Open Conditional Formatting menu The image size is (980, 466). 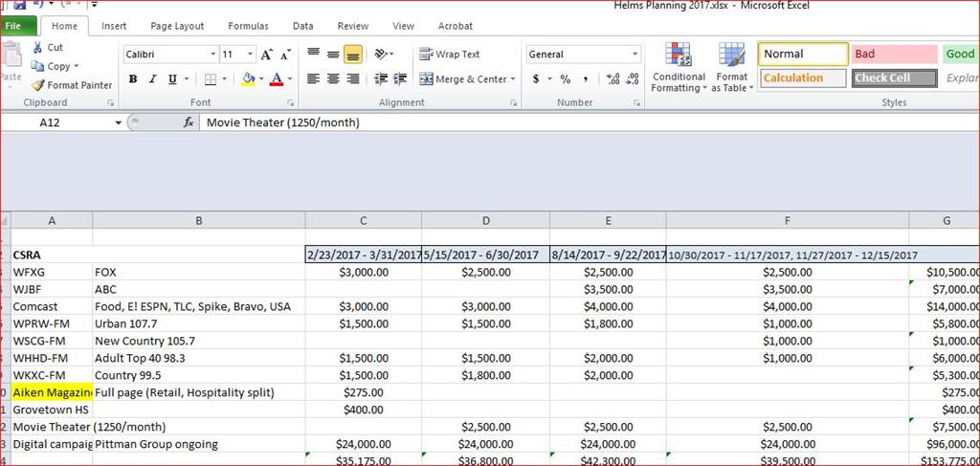(x=679, y=68)
